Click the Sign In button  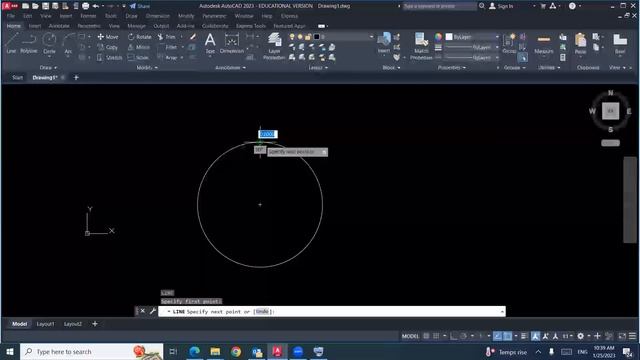point(501,6)
